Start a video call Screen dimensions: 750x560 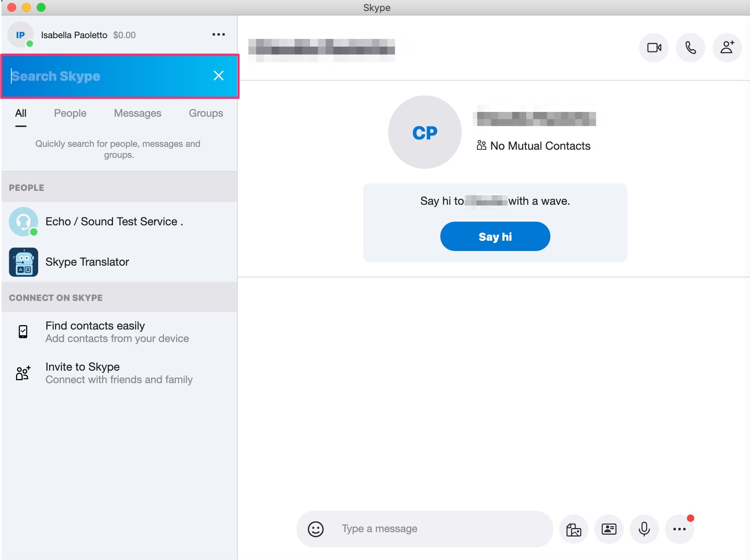[x=654, y=48]
